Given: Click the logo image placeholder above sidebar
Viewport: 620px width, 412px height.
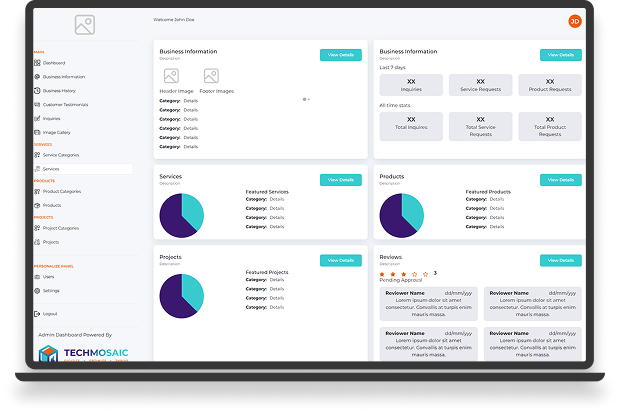Looking at the screenshot, I should coord(85,25).
